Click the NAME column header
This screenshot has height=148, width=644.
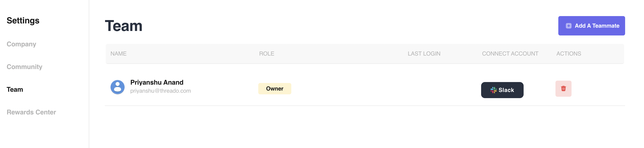point(119,54)
